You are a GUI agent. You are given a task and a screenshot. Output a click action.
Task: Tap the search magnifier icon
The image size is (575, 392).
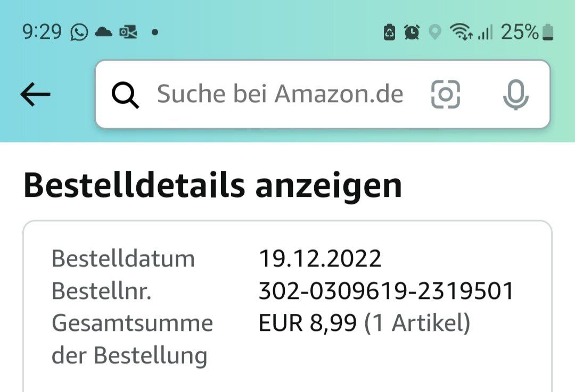pyautogui.click(x=126, y=95)
